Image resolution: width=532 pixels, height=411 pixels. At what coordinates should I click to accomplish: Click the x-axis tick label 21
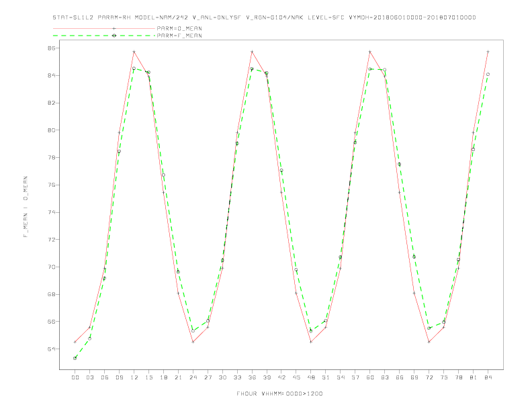[178, 377]
